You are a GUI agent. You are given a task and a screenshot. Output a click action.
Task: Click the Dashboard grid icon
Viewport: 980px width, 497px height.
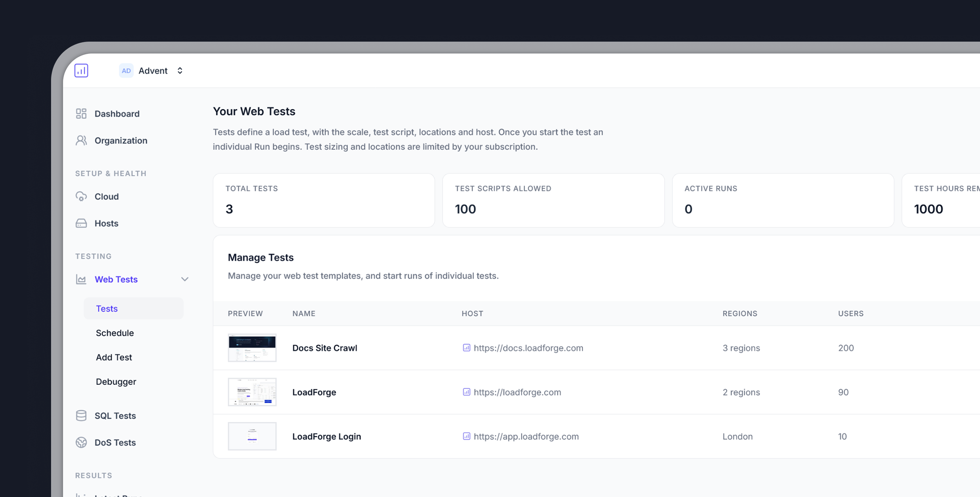81,113
